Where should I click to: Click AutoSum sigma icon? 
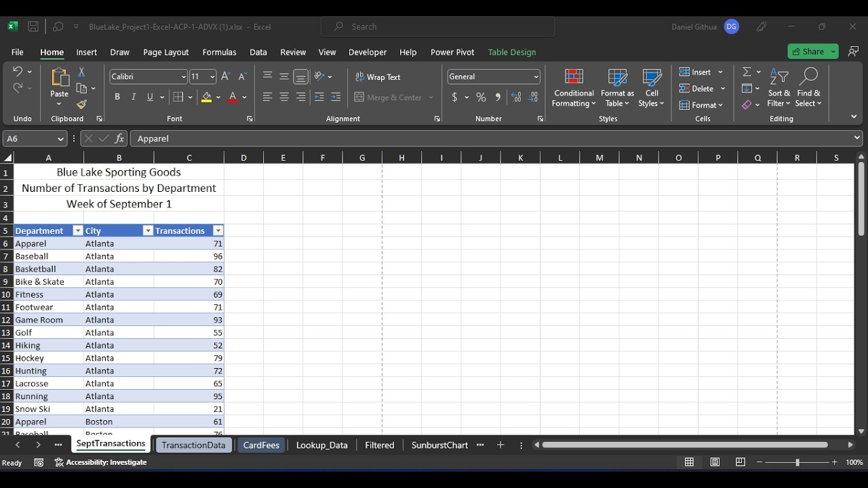point(747,71)
